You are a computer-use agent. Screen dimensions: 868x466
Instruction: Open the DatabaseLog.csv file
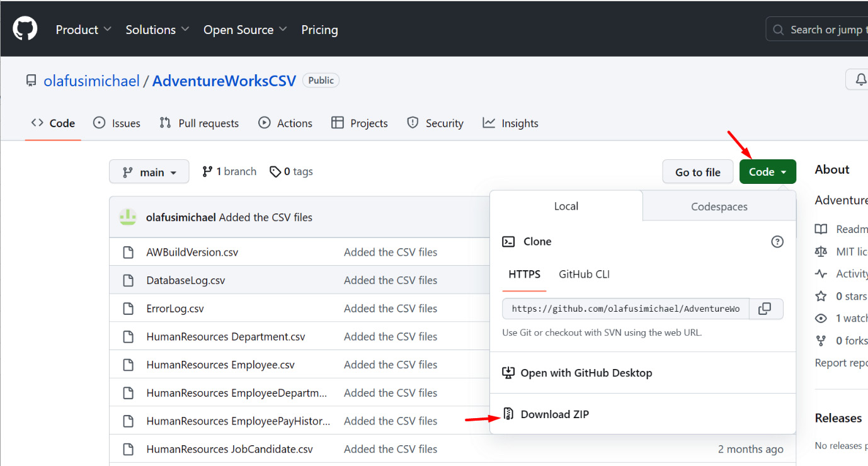point(186,280)
